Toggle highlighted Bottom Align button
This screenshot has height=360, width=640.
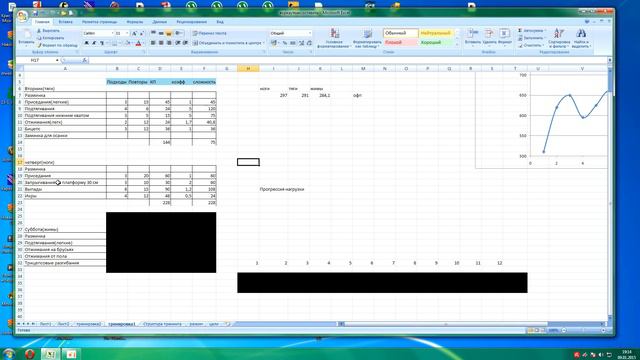click(x=169, y=33)
